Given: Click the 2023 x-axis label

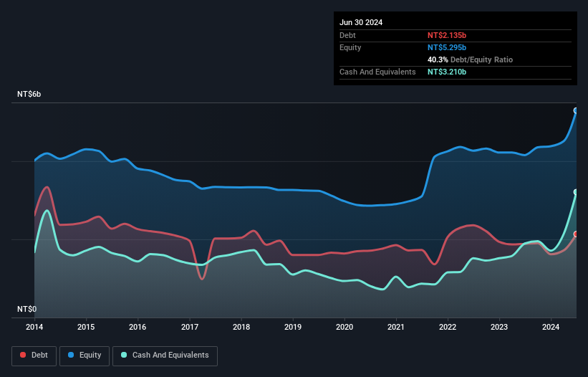Looking at the screenshot, I should pos(499,327).
